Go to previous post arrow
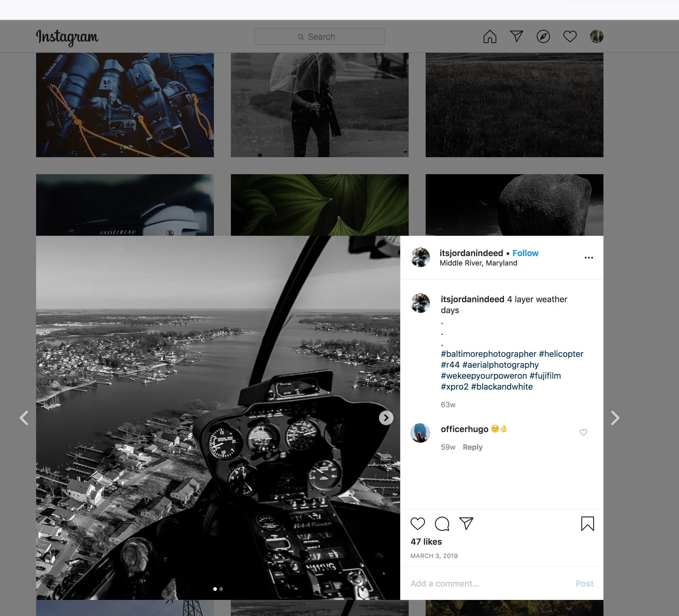 point(24,418)
